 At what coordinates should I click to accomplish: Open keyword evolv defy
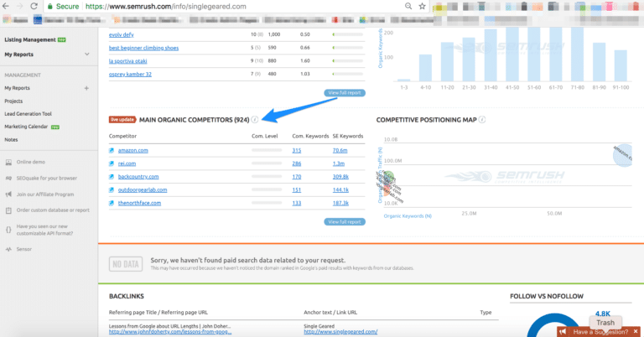pos(121,34)
